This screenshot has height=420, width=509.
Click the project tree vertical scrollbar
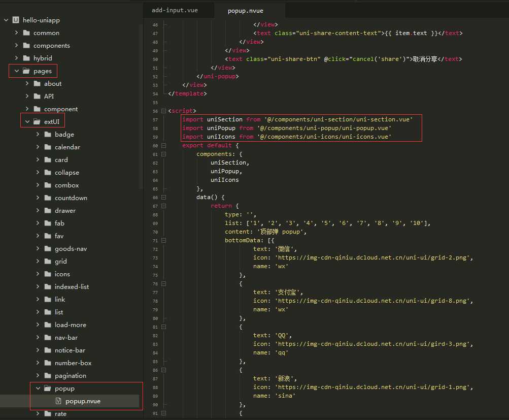pyautogui.click(x=141, y=106)
